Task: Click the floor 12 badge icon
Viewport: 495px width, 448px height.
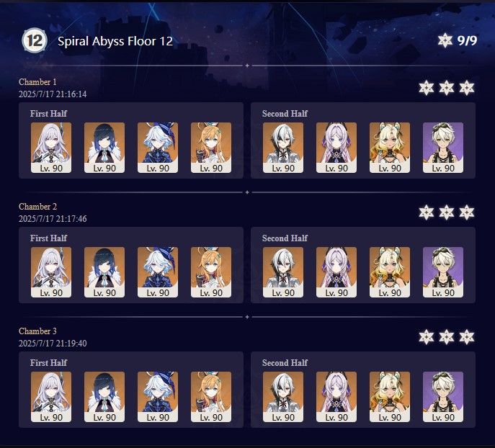Action: 35,40
